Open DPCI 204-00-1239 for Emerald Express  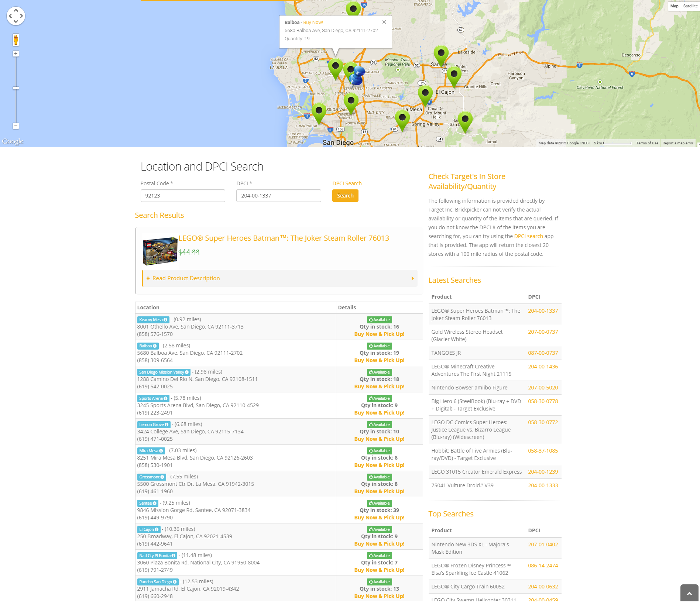coord(543,472)
